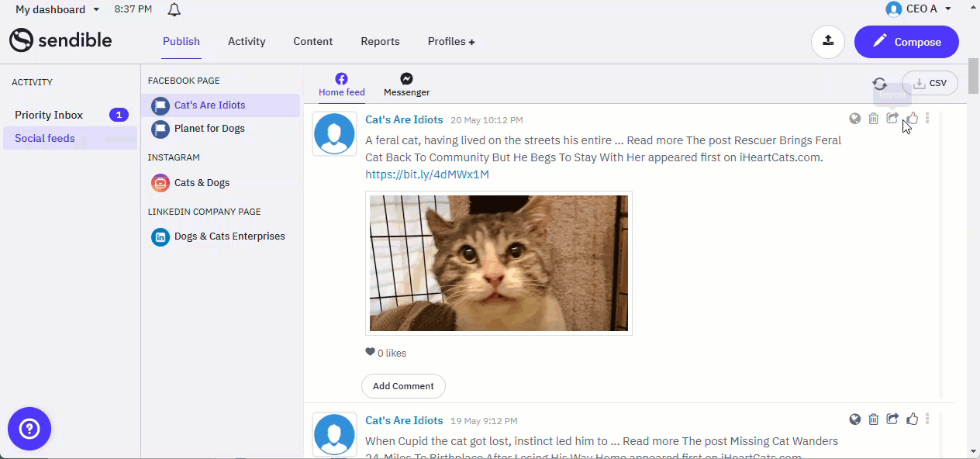Switch to the Messenger tab

tap(407, 85)
